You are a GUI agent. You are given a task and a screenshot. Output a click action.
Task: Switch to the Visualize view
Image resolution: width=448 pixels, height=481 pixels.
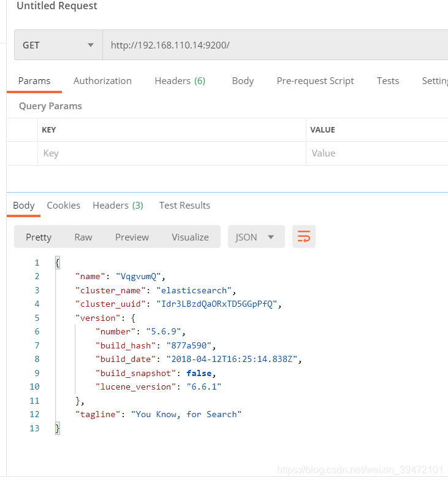pos(190,237)
